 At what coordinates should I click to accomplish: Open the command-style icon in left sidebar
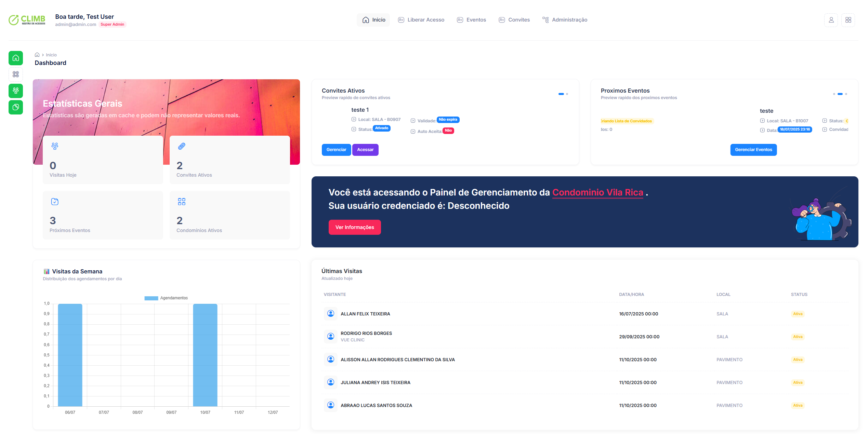tap(16, 74)
